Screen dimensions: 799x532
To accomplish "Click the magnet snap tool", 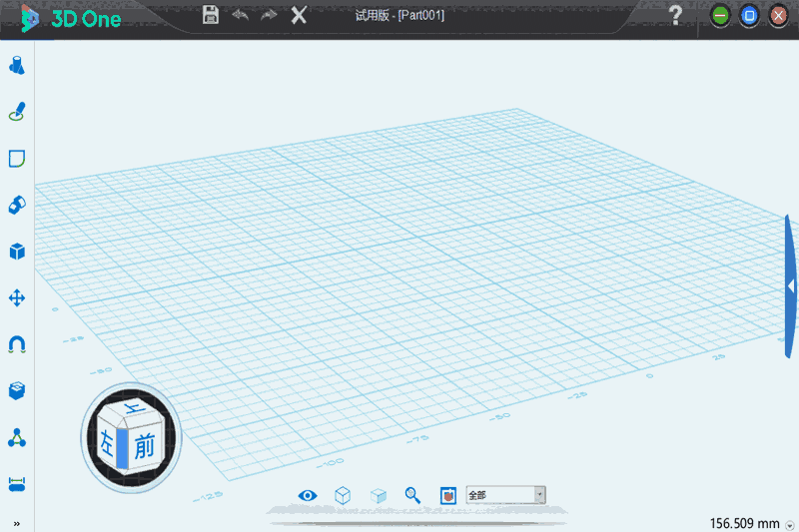I will click(16, 344).
